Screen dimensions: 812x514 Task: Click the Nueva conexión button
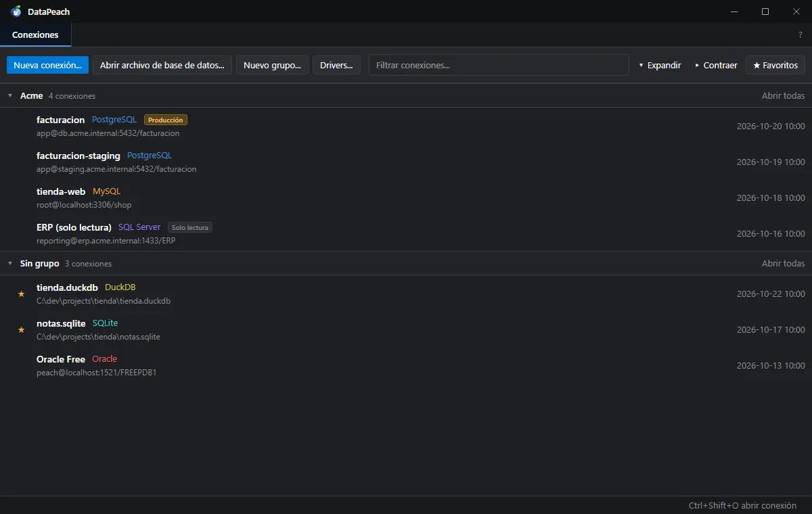point(47,66)
